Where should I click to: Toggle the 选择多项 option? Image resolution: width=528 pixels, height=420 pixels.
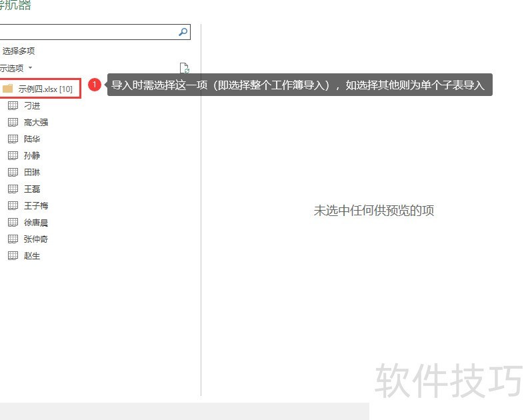pos(17,51)
